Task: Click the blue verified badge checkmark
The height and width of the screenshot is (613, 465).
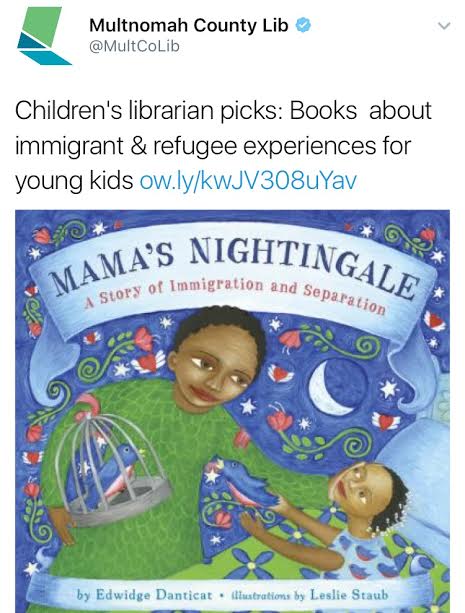Action: (303, 25)
